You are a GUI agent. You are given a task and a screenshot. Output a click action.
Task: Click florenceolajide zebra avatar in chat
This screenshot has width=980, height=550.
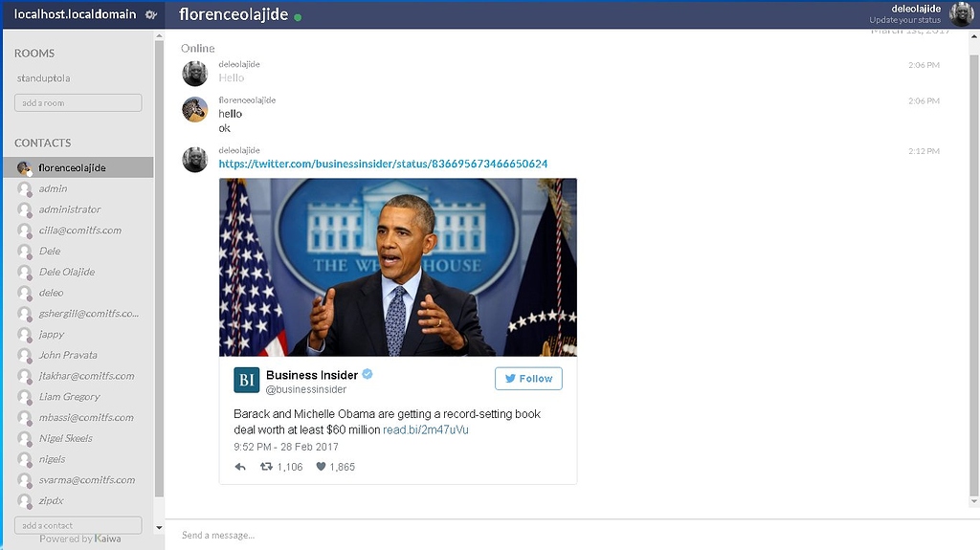[x=194, y=109]
